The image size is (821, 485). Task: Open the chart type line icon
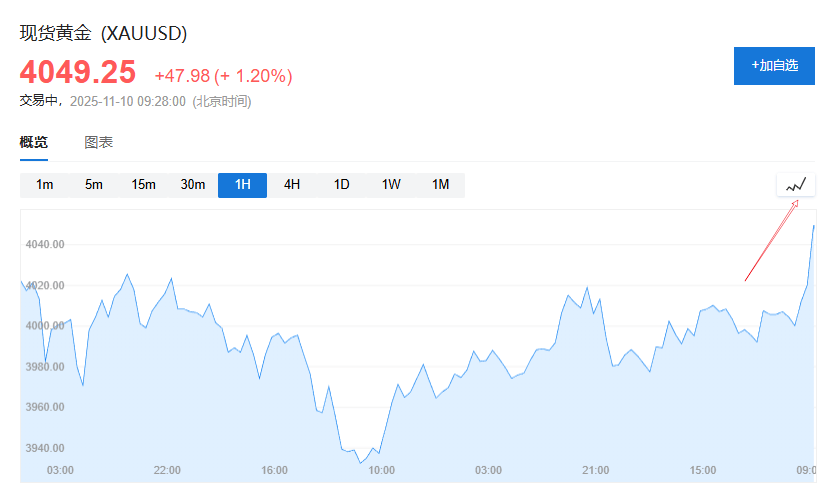pos(796,185)
